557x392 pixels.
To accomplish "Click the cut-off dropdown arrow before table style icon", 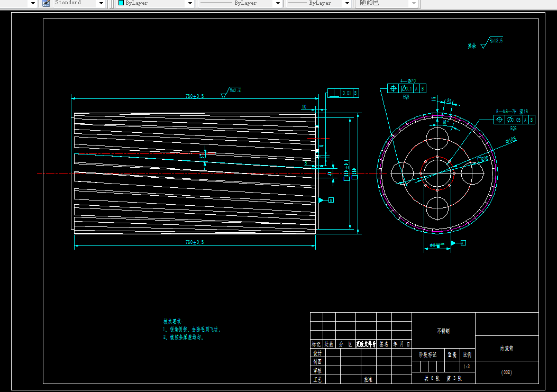I will [x=33, y=3].
